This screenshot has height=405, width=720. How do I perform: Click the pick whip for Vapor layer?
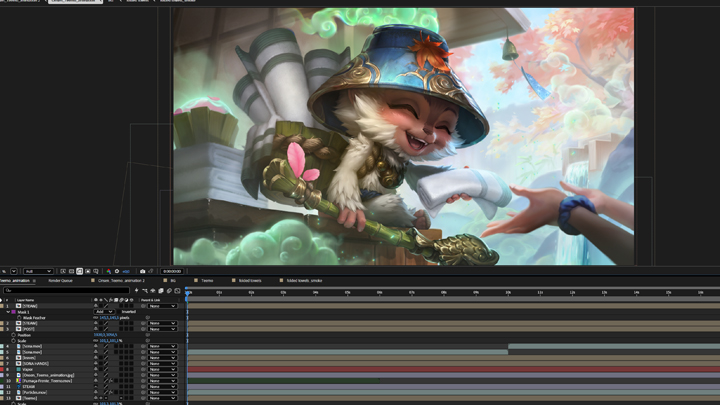pos(143,369)
